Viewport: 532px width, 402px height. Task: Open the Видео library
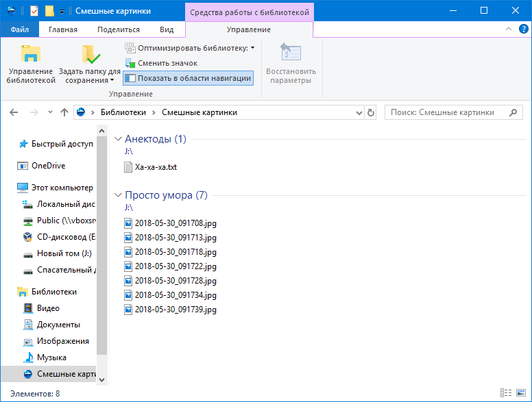tap(41, 308)
